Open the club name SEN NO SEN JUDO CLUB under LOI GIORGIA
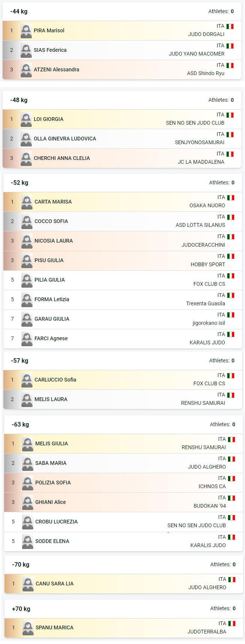The height and width of the screenshot is (644, 245). 195,123
